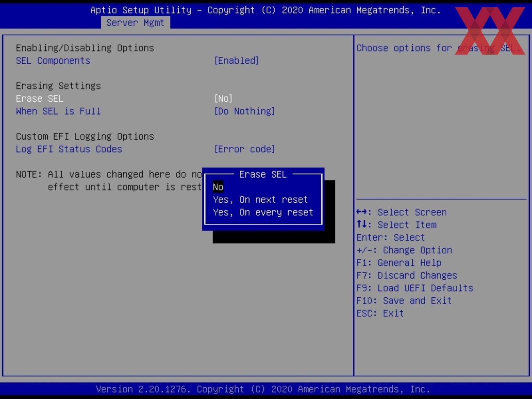Click the Enter: Select key hint

click(x=390, y=237)
